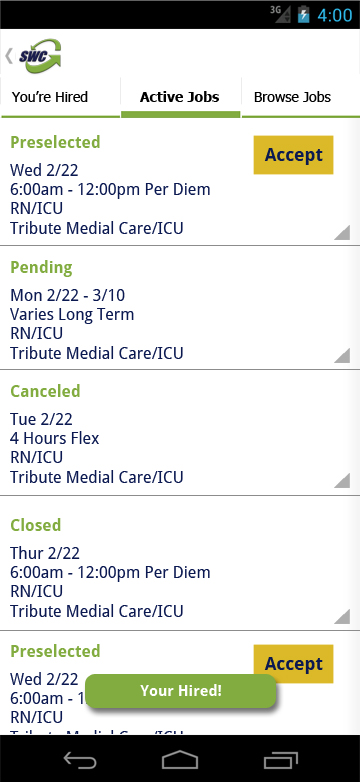The width and height of the screenshot is (360, 782).
Task: Expand the Pending job corner triangle
Action: coord(342,355)
